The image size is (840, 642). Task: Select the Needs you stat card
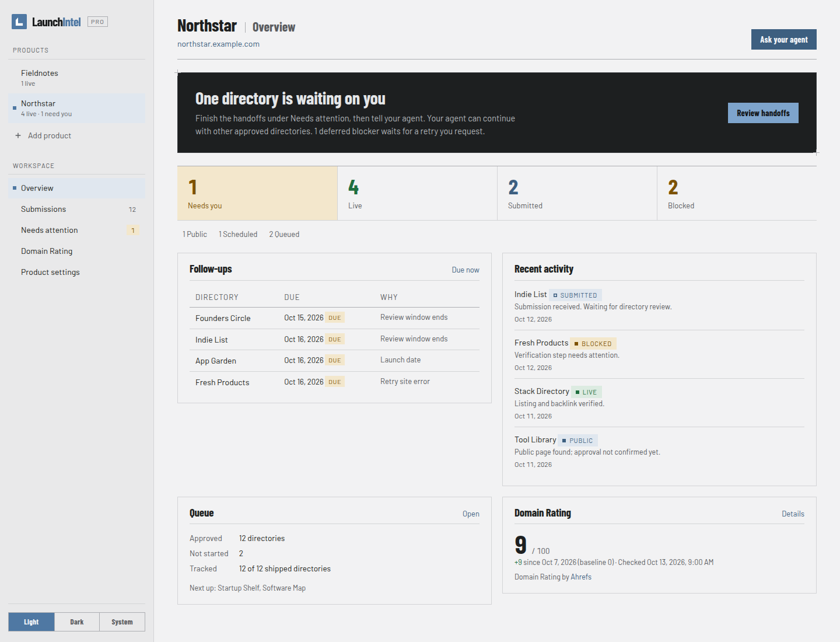coord(257,193)
